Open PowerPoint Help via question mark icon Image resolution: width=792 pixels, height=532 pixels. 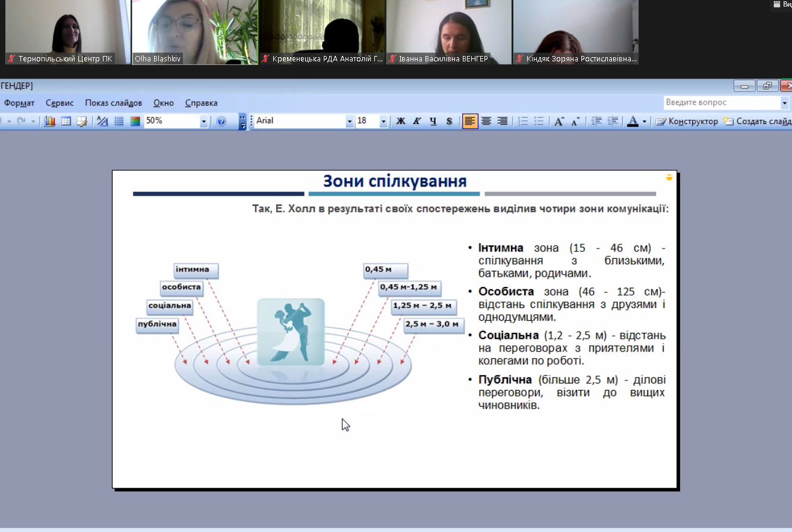(x=221, y=121)
